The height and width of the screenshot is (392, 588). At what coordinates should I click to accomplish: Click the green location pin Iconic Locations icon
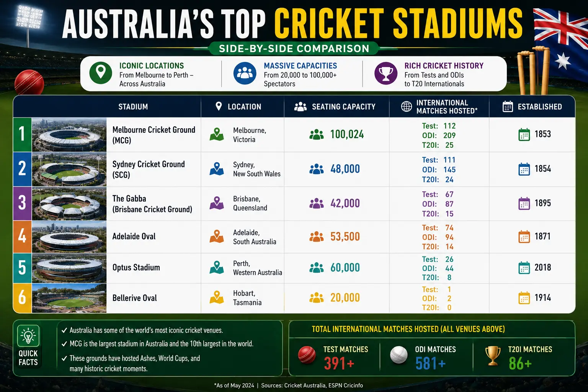click(x=101, y=73)
